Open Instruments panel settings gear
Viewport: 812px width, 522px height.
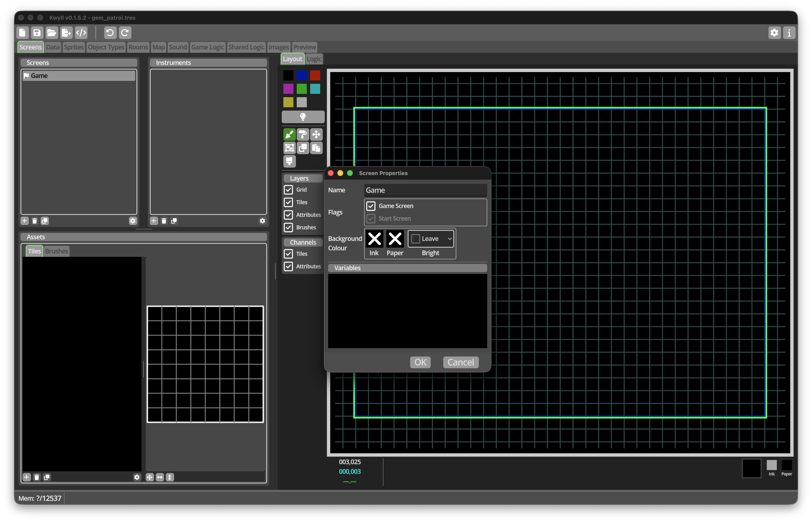point(262,221)
